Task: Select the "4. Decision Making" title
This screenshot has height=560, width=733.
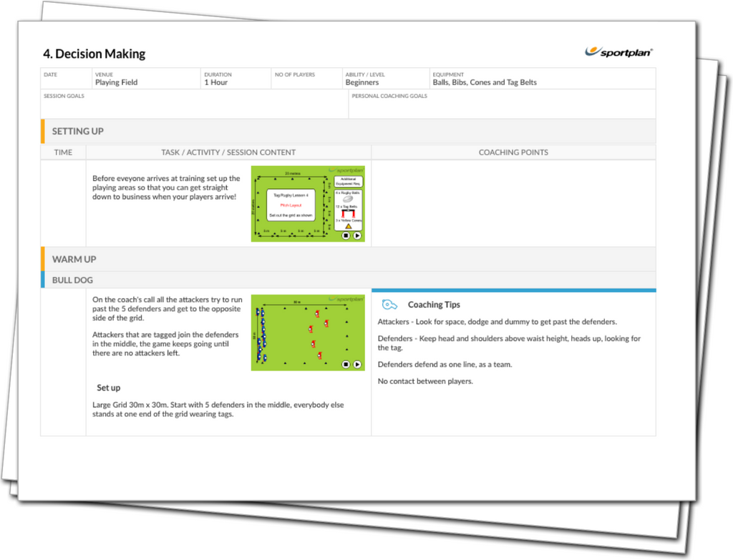Action: click(94, 54)
